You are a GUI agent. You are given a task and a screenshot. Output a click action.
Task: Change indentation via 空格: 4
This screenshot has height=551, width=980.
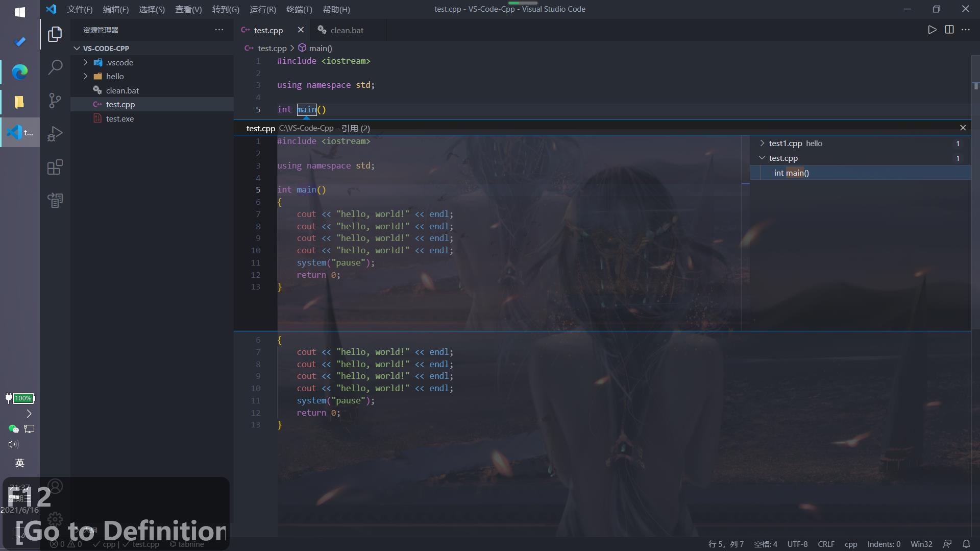pos(766,544)
